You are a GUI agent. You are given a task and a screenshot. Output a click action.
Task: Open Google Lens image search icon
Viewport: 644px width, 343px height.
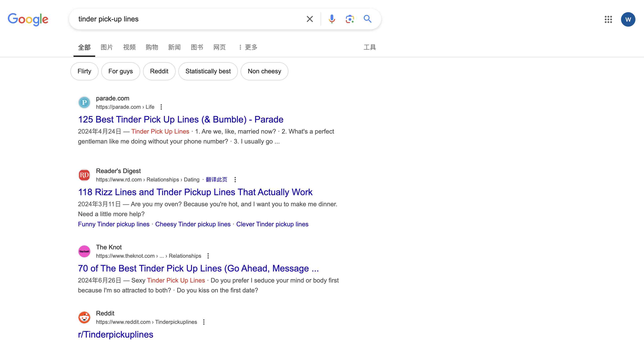coord(350,19)
